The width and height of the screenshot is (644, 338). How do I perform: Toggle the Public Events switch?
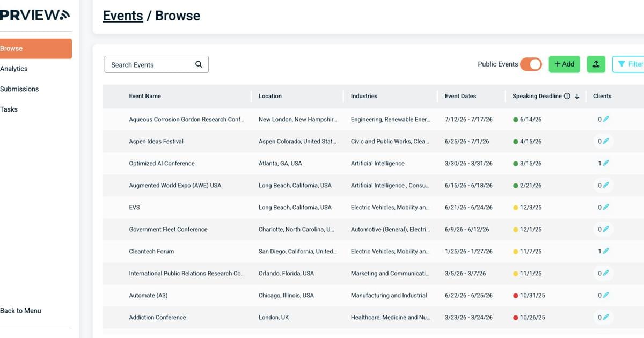pyautogui.click(x=530, y=64)
